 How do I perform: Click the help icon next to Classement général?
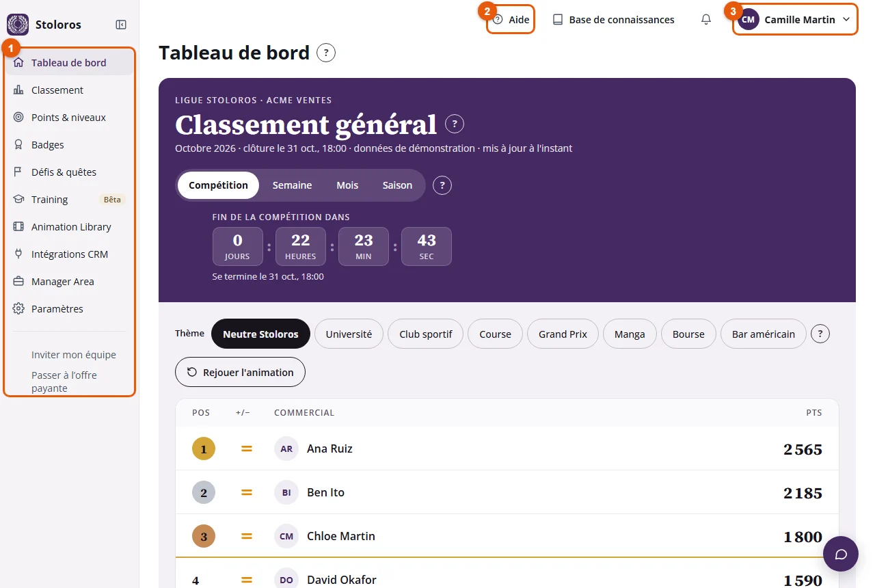(455, 124)
